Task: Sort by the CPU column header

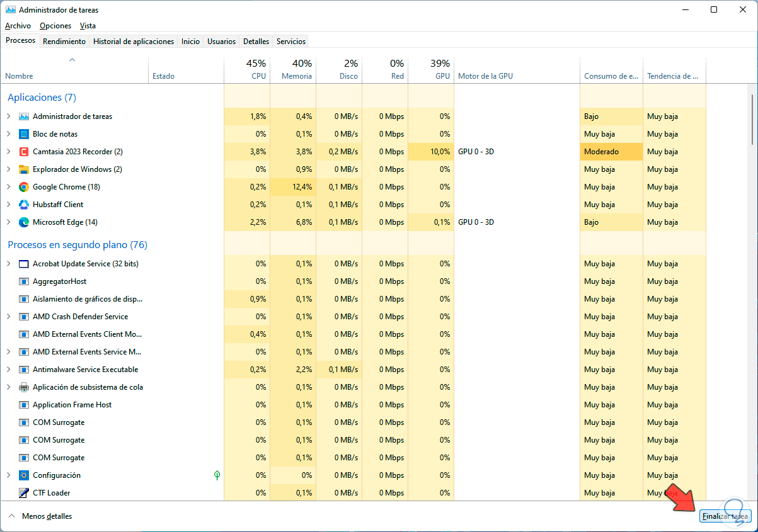Action: pos(247,70)
